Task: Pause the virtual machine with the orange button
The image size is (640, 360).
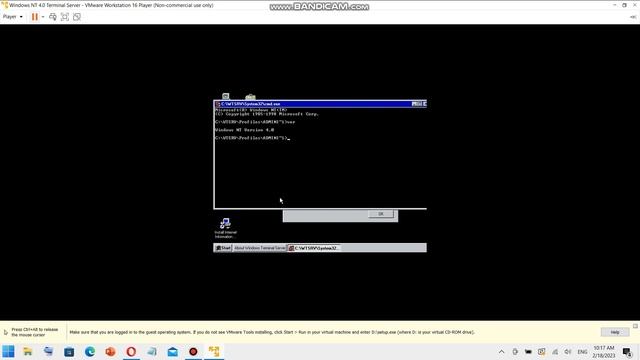Action: pyautogui.click(x=35, y=17)
